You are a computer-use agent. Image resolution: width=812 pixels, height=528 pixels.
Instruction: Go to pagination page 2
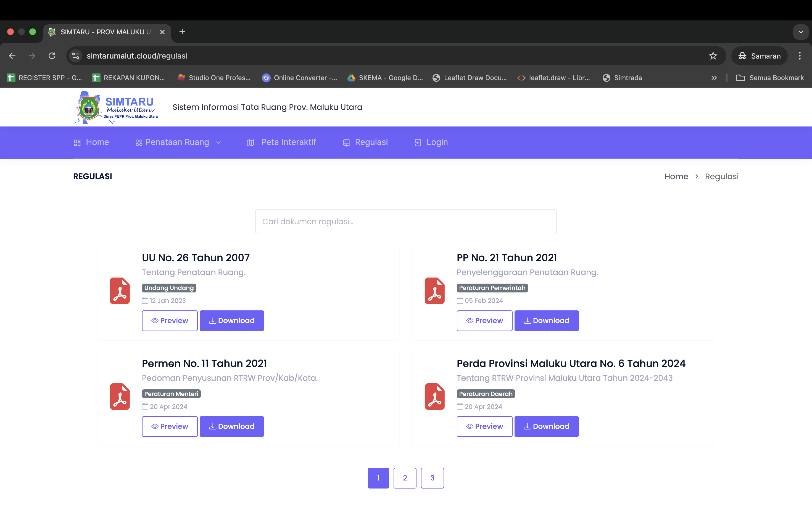pos(405,478)
